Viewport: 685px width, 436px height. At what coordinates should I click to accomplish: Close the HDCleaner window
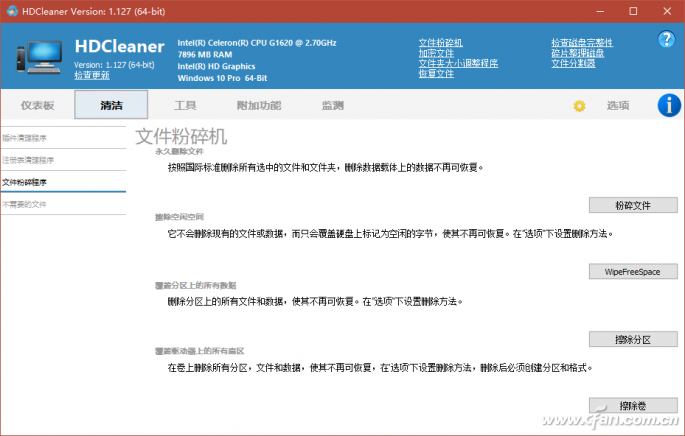pyautogui.click(x=667, y=11)
